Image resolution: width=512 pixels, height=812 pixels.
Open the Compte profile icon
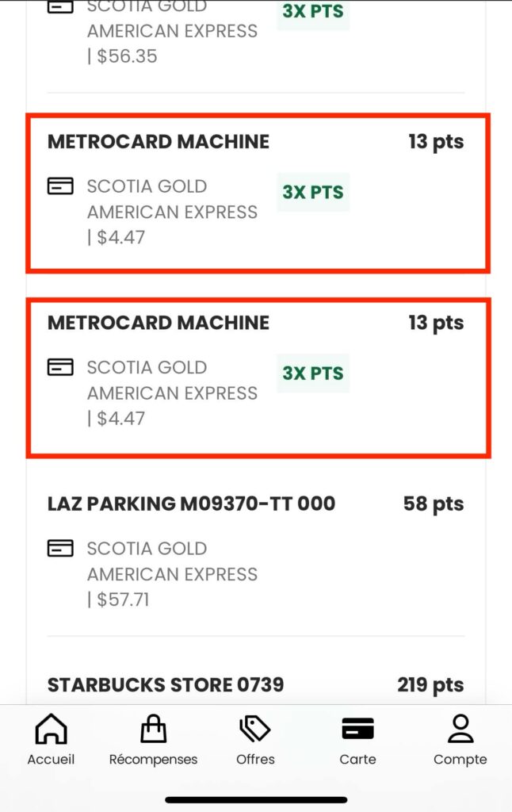click(x=460, y=729)
